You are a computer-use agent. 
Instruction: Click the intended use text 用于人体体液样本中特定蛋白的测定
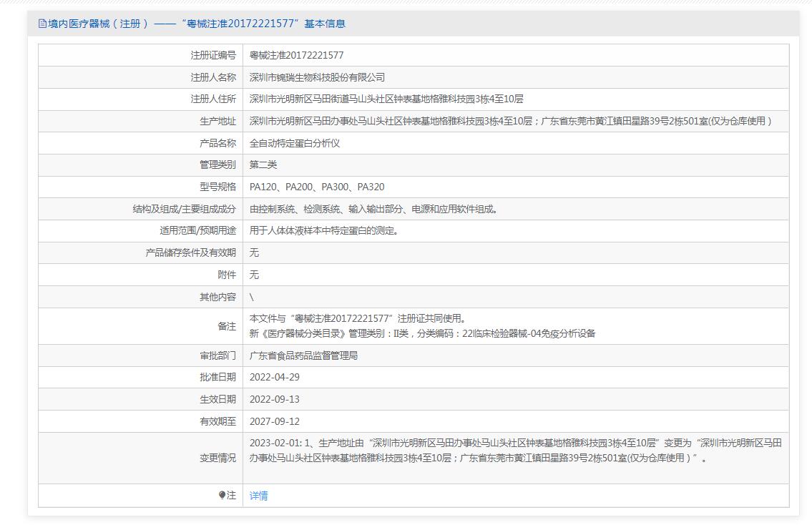324,230
